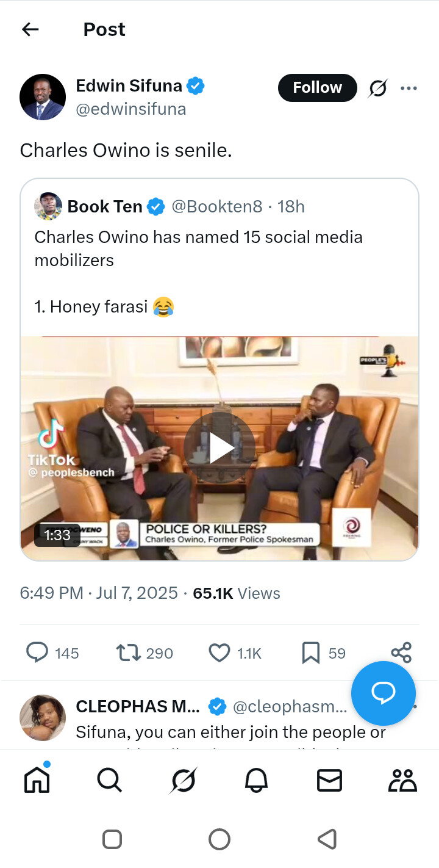The image size is (439, 868).
Task: Bookmark this post
Action: pyautogui.click(x=311, y=653)
